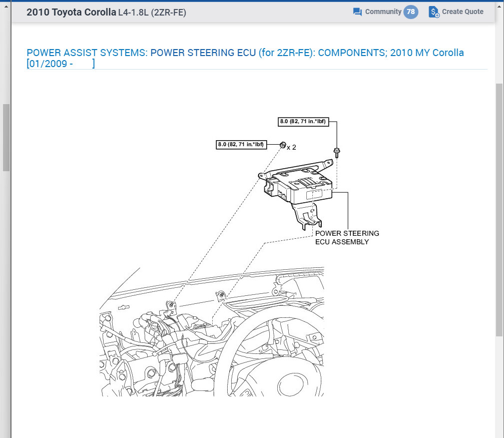
Task: Click the left pane scrollbar thumb
Action: 6,138
